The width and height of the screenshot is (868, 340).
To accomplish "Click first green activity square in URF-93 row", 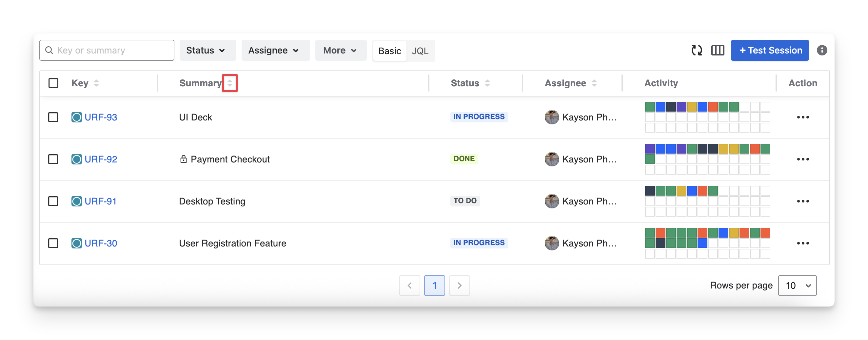I will [650, 107].
